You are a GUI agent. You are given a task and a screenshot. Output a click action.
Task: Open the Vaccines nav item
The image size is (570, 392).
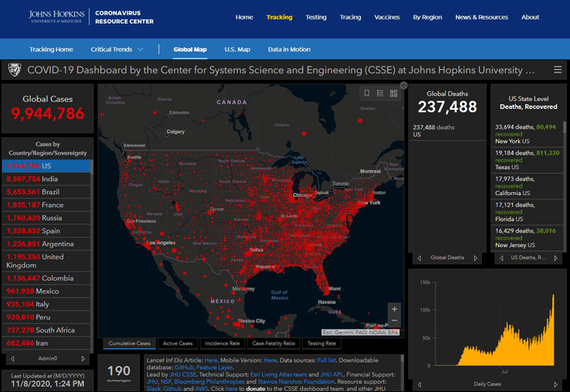tap(387, 17)
